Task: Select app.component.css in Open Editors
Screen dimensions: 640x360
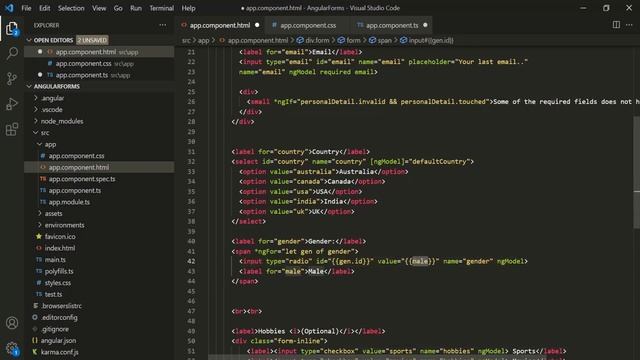Action: click(99, 63)
